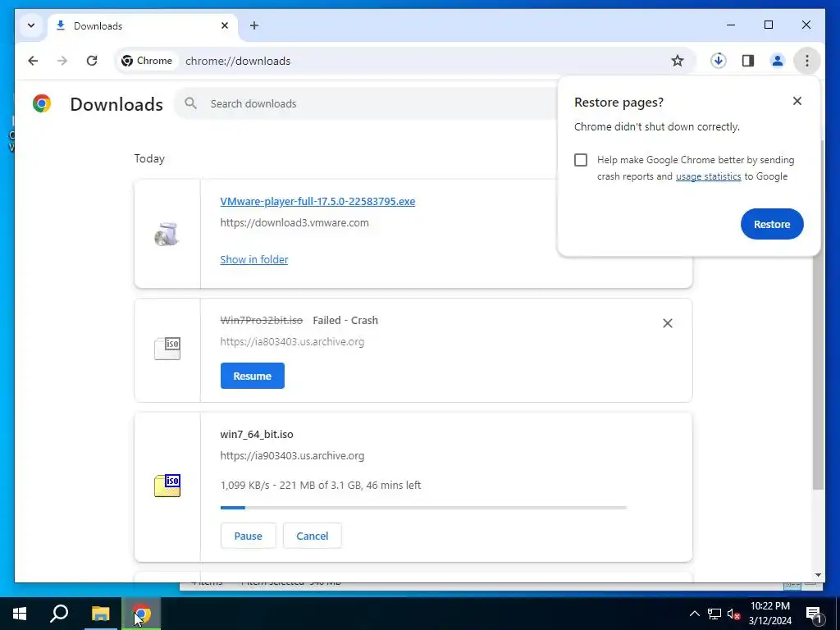Open the usage statistics link
Image resolution: width=840 pixels, height=630 pixels.
708,176
